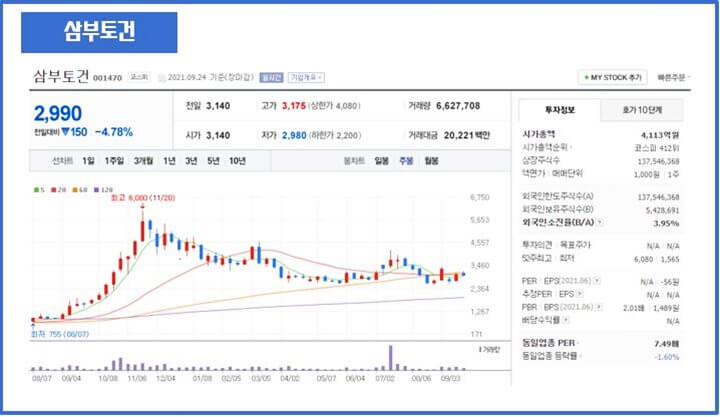Expand the 배당수익률 info arrow
This screenshot has height=417, width=720.
coord(566,320)
